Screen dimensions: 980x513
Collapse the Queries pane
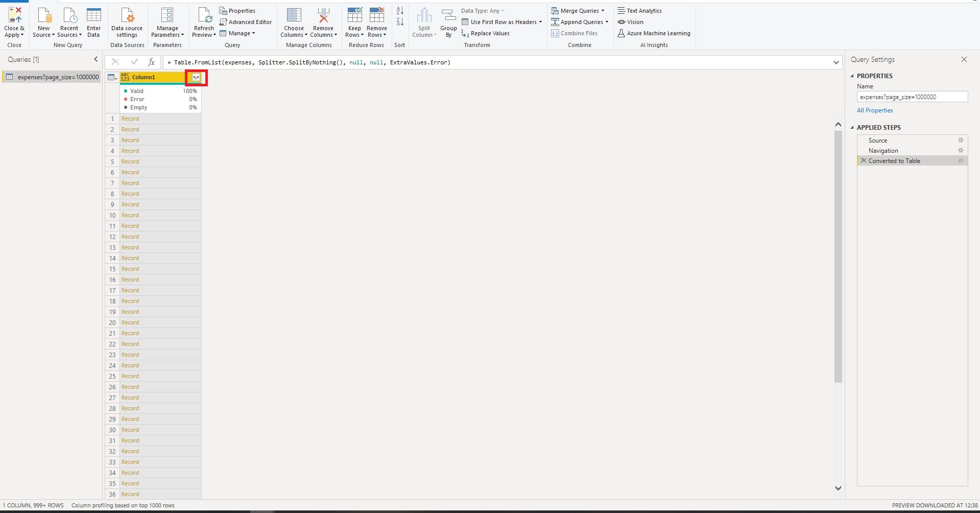[x=95, y=59]
